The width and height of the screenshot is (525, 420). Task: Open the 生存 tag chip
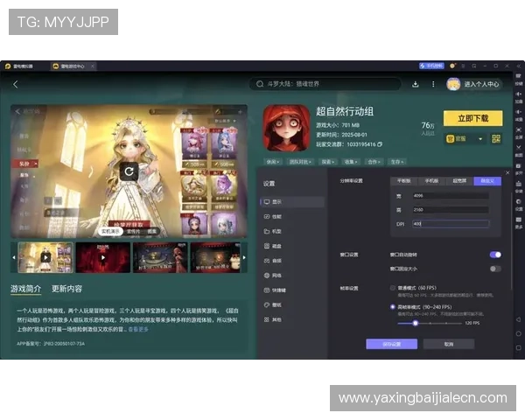click(x=396, y=162)
